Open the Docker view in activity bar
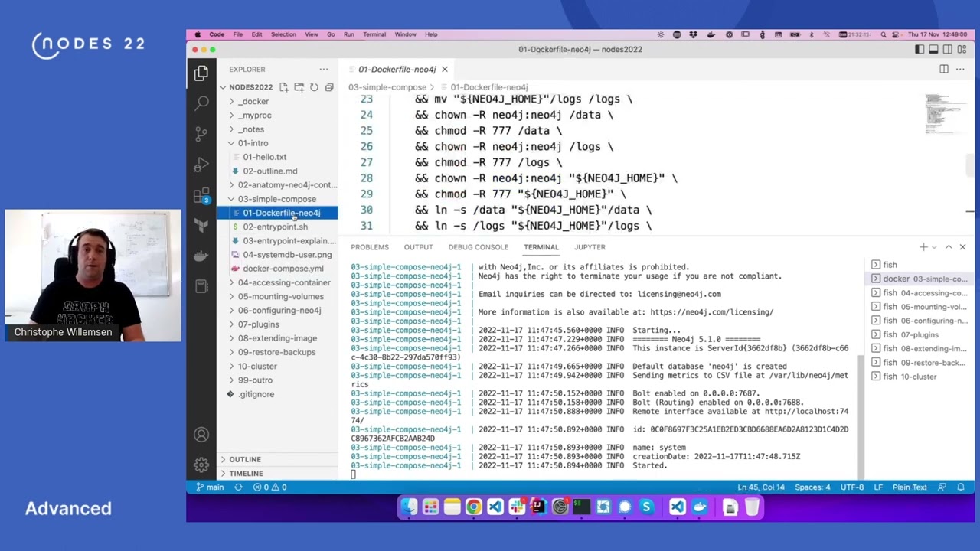 [x=201, y=256]
